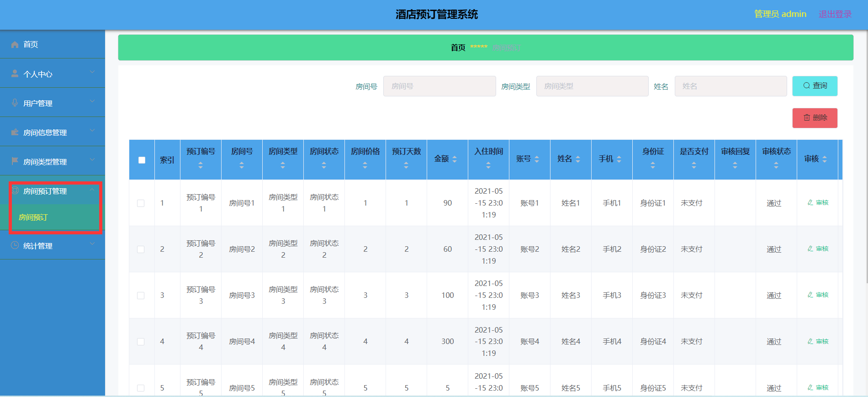Click the cell 身份证3
The width and height of the screenshot is (868, 397).
653,295
